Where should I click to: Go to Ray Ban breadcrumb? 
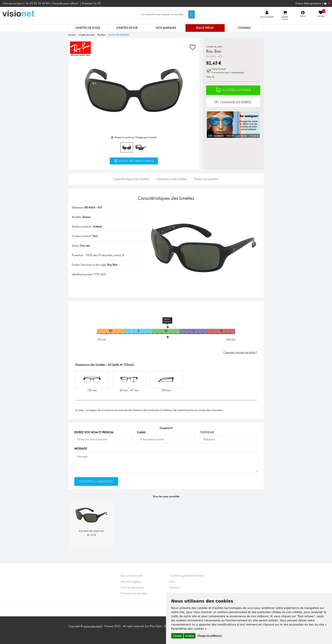(101, 35)
